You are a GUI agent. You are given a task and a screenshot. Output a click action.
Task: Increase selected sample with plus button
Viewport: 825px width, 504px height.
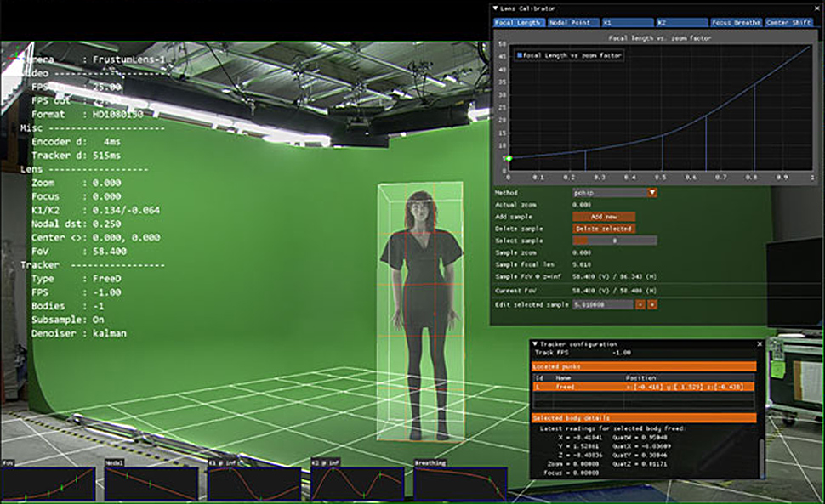coord(652,303)
